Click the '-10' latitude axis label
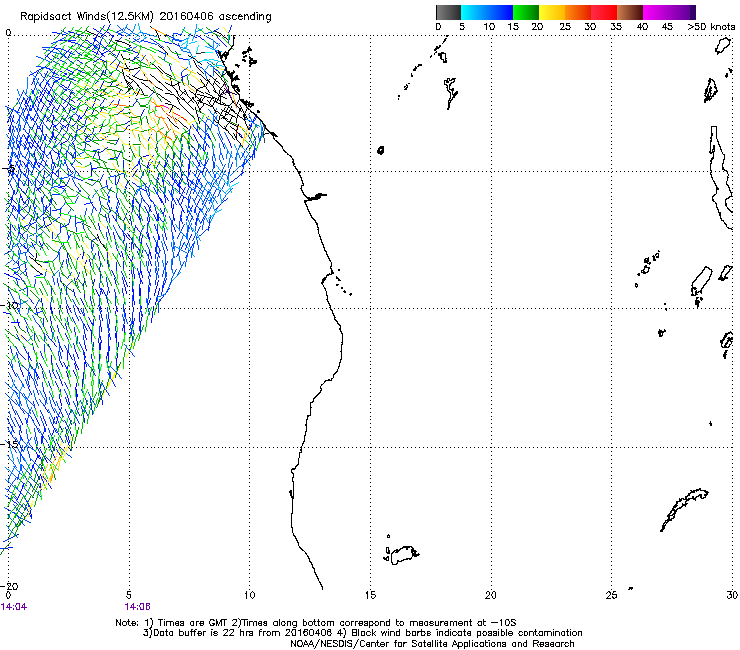The width and height of the screenshot is (740, 650). coord(10,306)
